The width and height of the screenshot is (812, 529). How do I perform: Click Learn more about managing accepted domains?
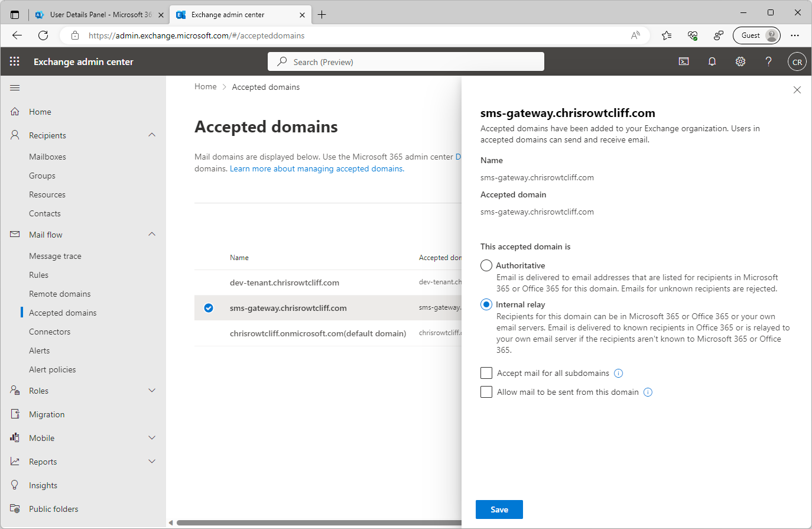pyautogui.click(x=316, y=168)
